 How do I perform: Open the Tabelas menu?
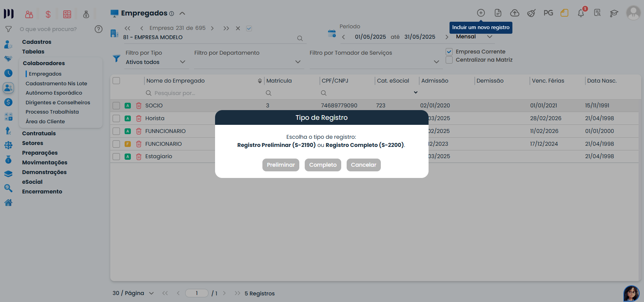[33, 52]
